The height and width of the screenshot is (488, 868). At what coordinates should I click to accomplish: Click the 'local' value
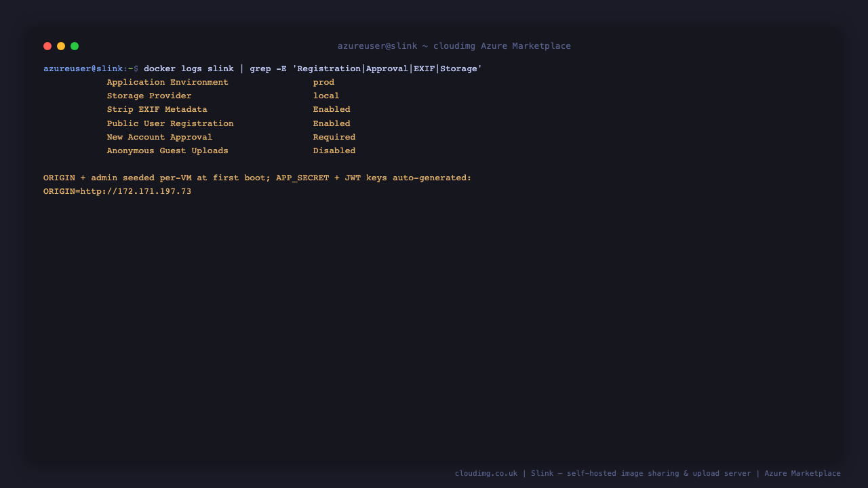(326, 96)
